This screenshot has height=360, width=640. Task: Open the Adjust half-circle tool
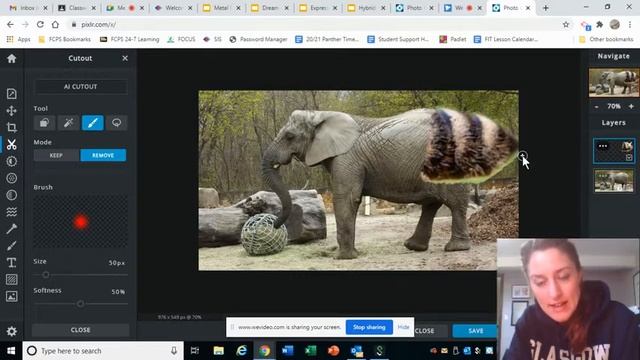tap(11, 161)
